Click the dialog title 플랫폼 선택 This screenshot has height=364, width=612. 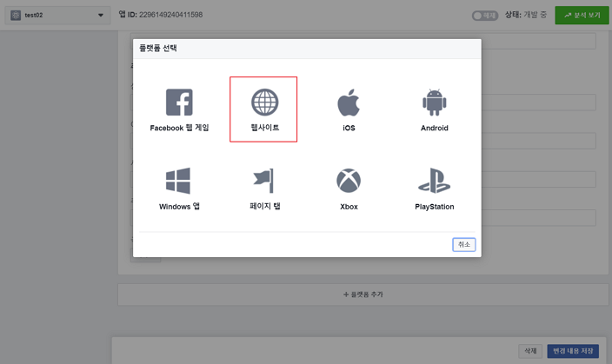point(158,48)
